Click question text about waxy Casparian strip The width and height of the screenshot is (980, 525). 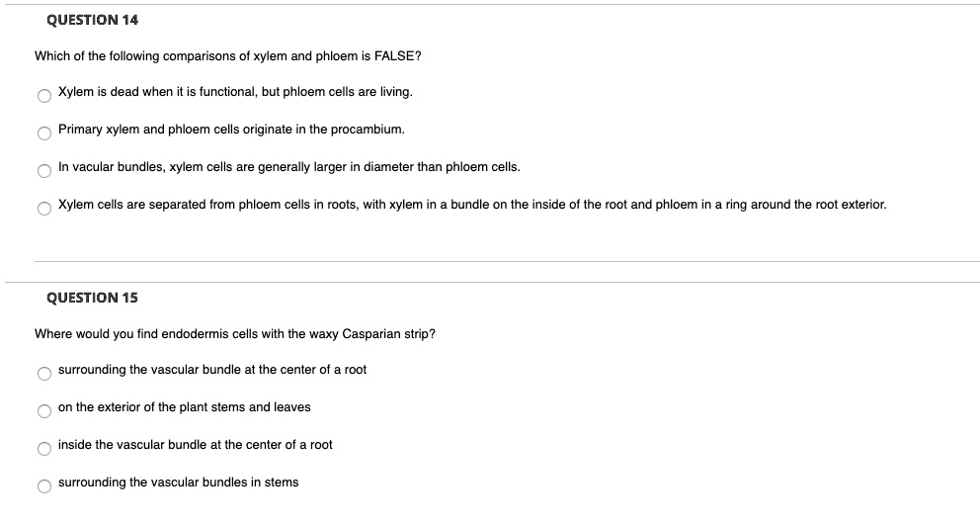(235, 334)
